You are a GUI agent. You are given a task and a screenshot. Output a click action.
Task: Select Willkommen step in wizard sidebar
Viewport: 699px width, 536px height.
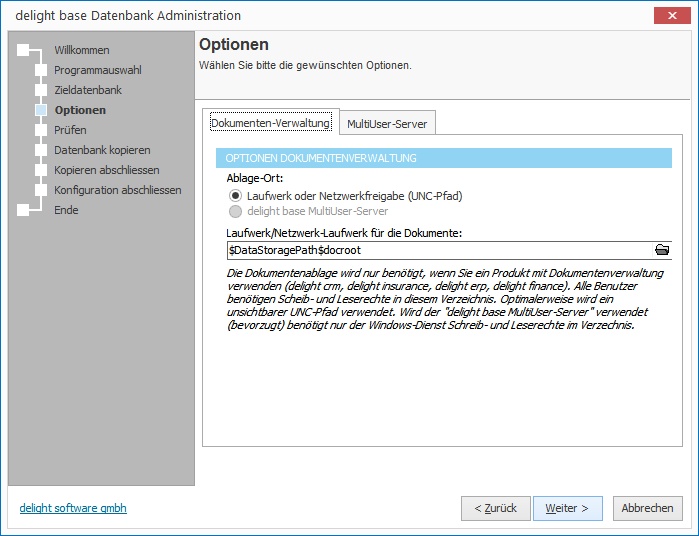pos(81,50)
